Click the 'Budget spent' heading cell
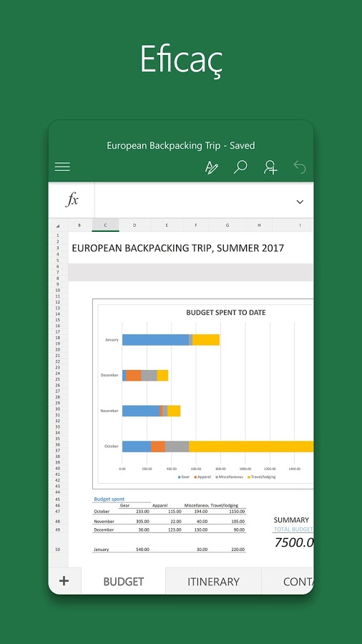The width and height of the screenshot is (362, 644). (109, 499)
